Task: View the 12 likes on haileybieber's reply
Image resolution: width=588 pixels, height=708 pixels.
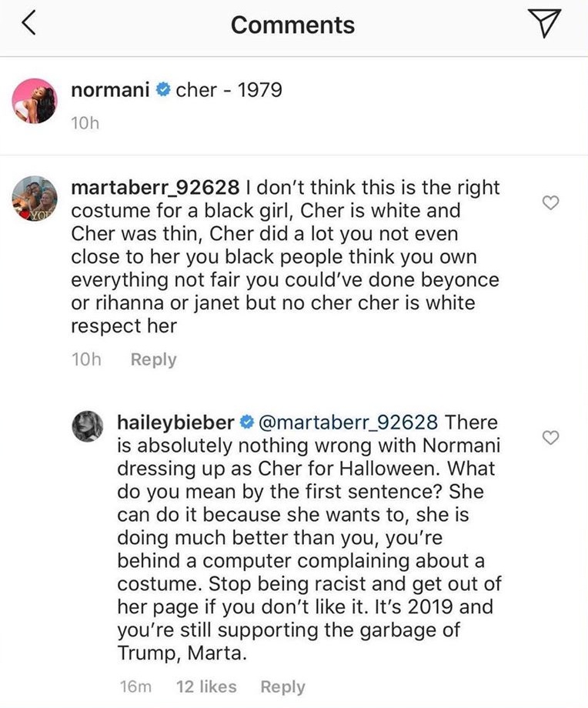Action: point(206,686)
